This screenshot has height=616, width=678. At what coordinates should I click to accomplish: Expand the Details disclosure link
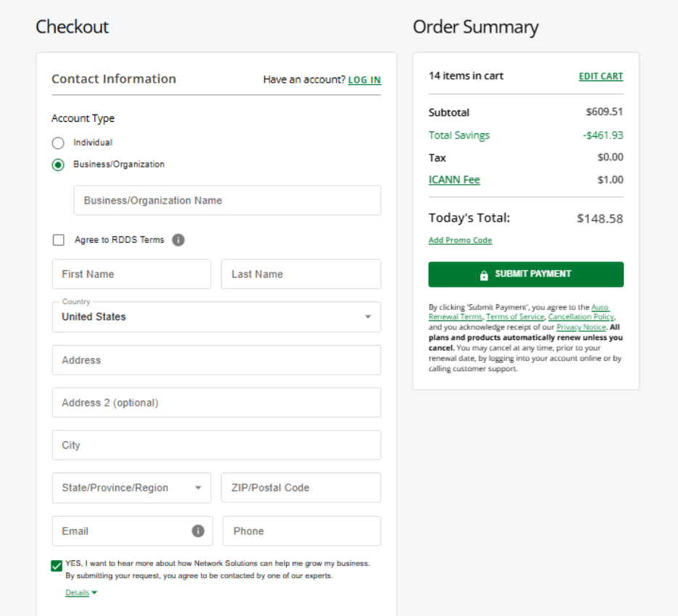coord(80,593)
